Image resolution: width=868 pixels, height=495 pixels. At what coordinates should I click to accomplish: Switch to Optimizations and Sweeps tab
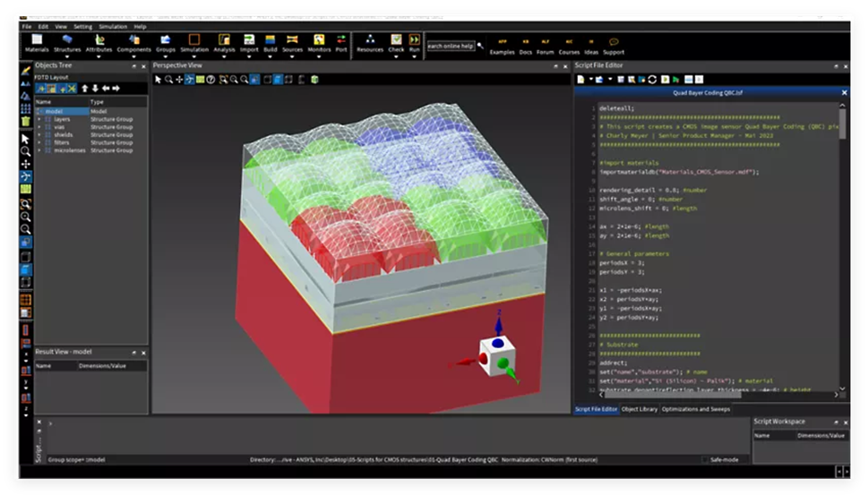click(696, 409)
